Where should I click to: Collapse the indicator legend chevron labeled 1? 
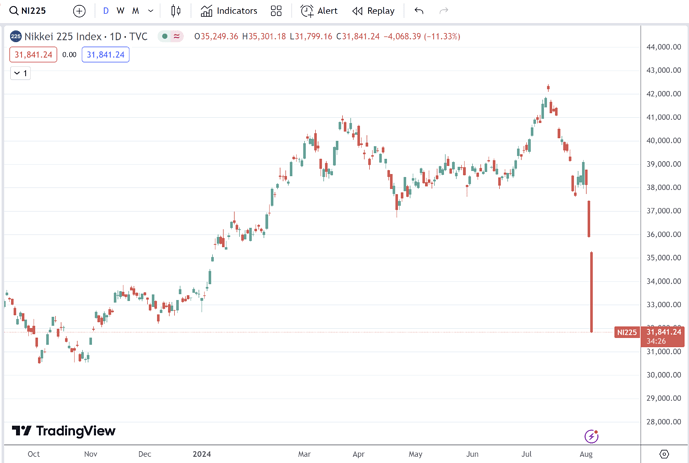(x=20, y=73)
